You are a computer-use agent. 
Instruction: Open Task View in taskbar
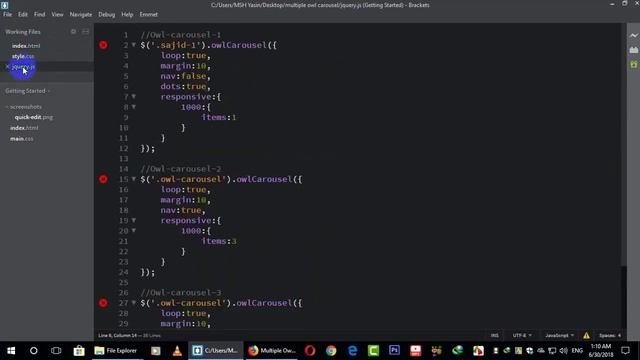coord(56,351)
